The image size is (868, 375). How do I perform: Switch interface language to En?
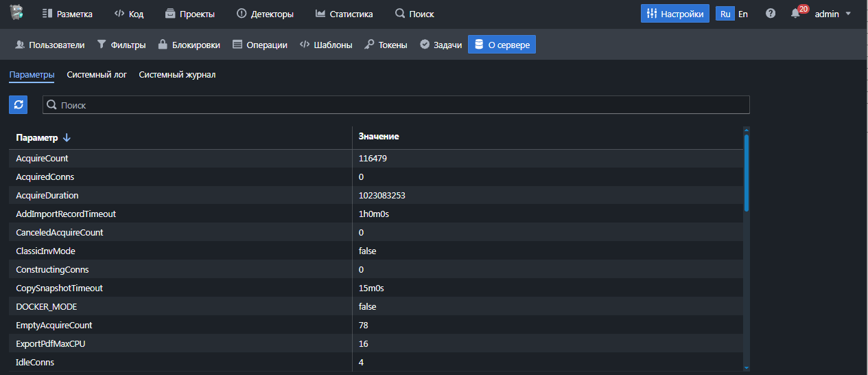point(743,14)
